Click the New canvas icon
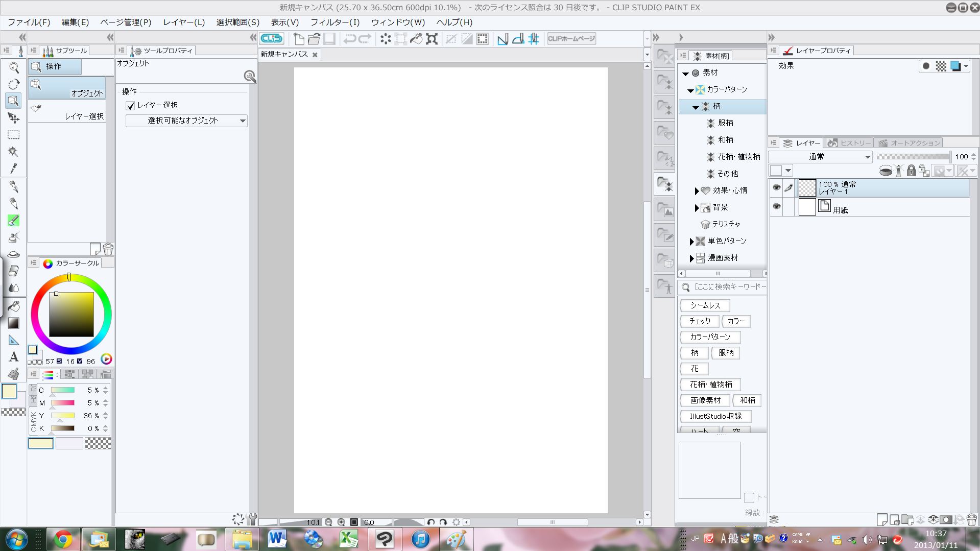 [x=299, y=39]
